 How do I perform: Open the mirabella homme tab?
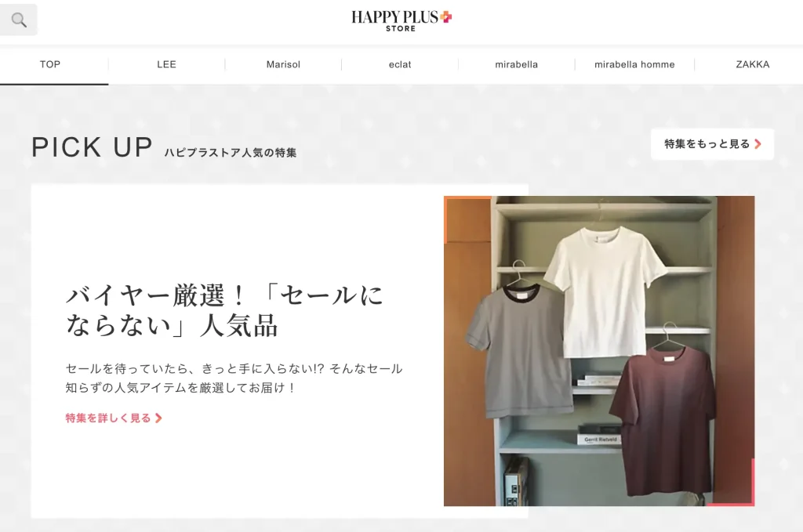634,64
